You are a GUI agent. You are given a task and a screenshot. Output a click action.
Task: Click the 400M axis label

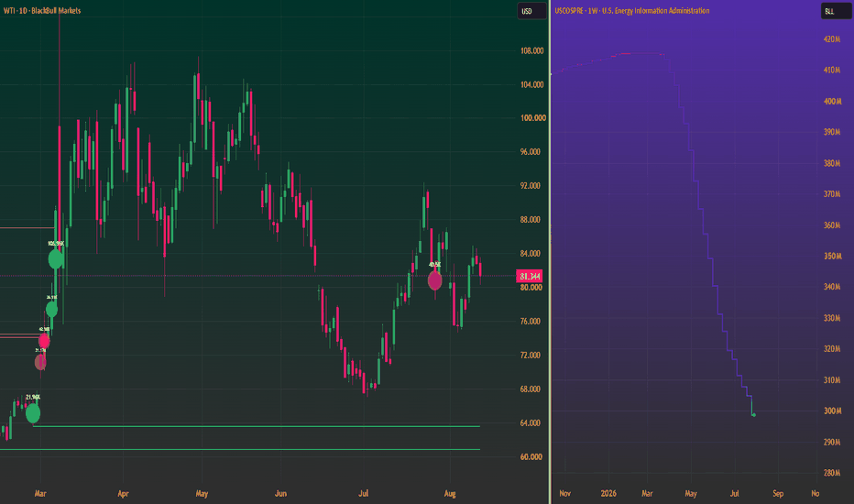(832, 102)
